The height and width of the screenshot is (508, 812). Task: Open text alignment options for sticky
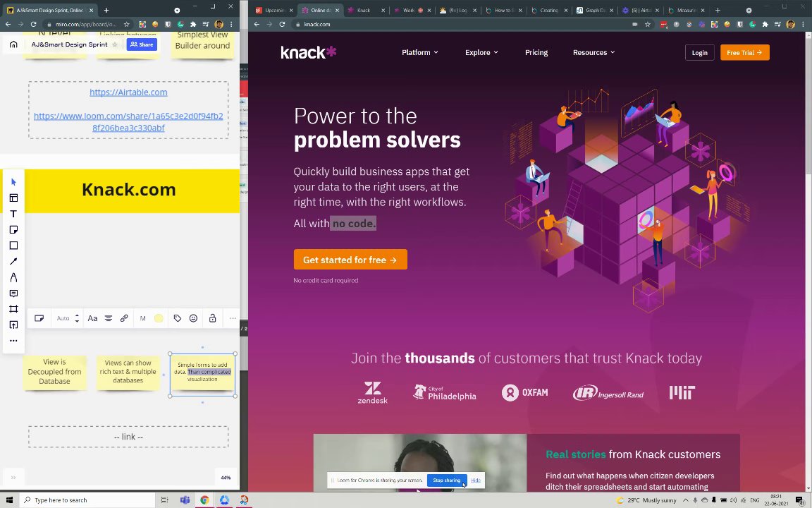point(109,318)
